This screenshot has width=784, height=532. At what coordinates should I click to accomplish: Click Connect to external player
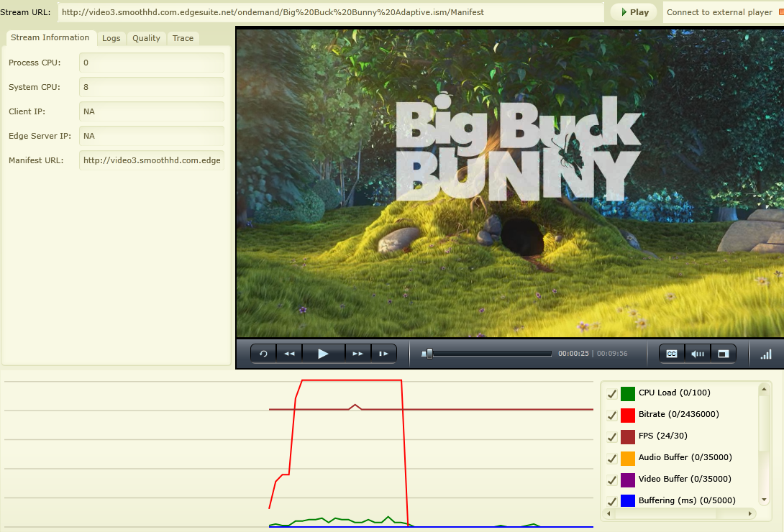click(x=719, y=12)
